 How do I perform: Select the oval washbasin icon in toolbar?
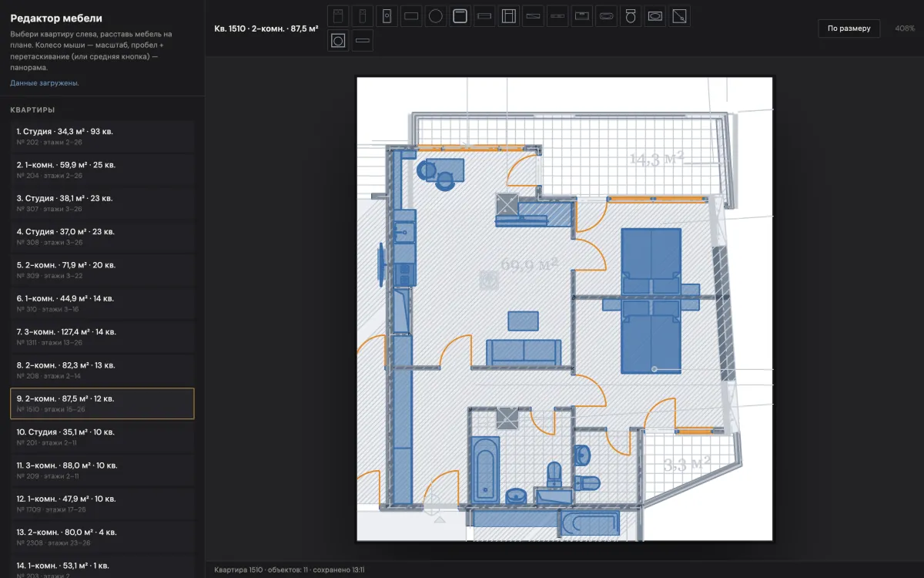[655, 15]
